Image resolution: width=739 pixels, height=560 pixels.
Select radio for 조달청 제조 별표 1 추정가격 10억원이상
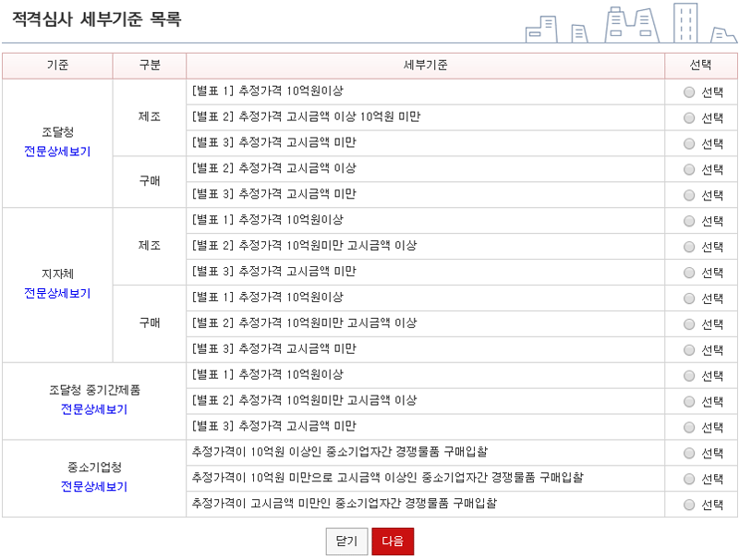[689, 92]
